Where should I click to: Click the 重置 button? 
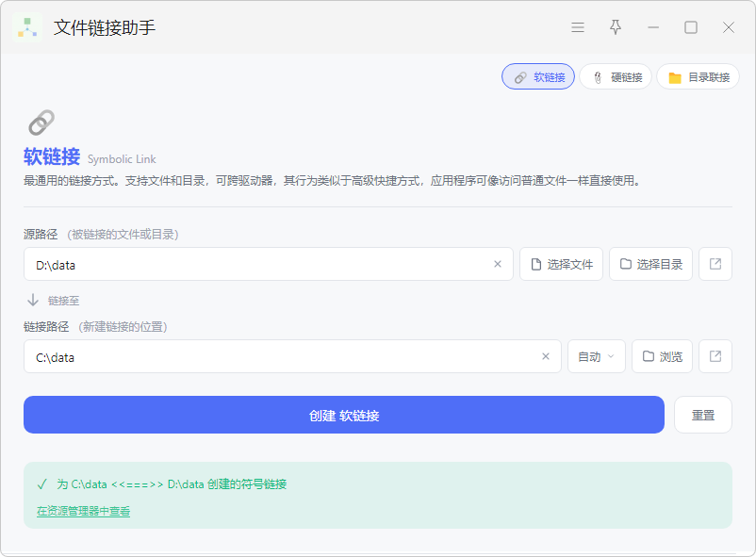tap(703, 415)
